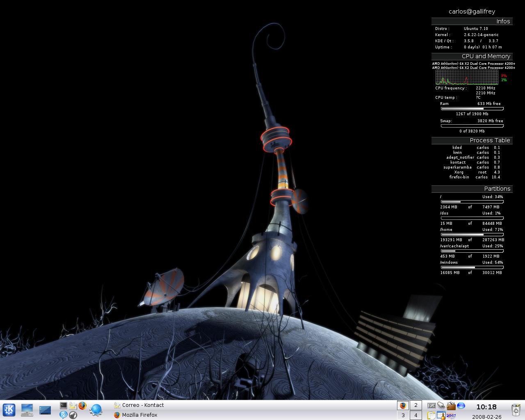Switch to virtual desktop 2
This screenshot has height=420, width=525.
pos(416,405)
